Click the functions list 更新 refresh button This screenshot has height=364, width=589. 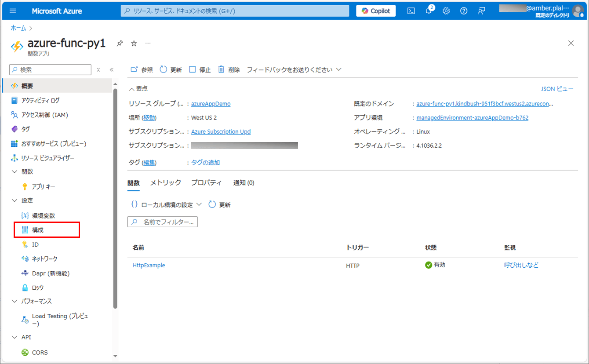tap(219, 204)
